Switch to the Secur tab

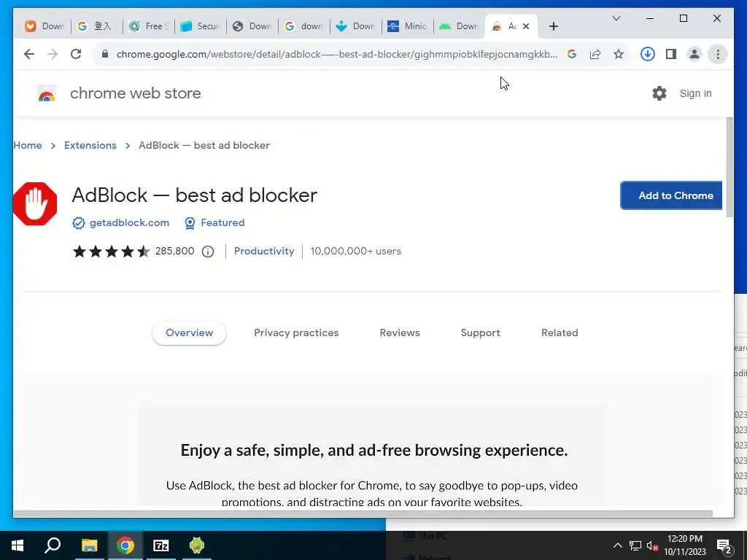click(201, 26)
